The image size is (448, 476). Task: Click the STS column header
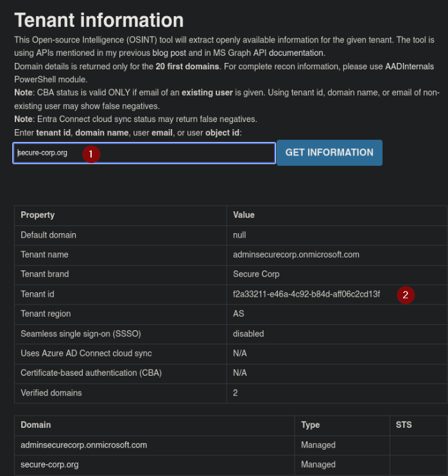[404, 425]
